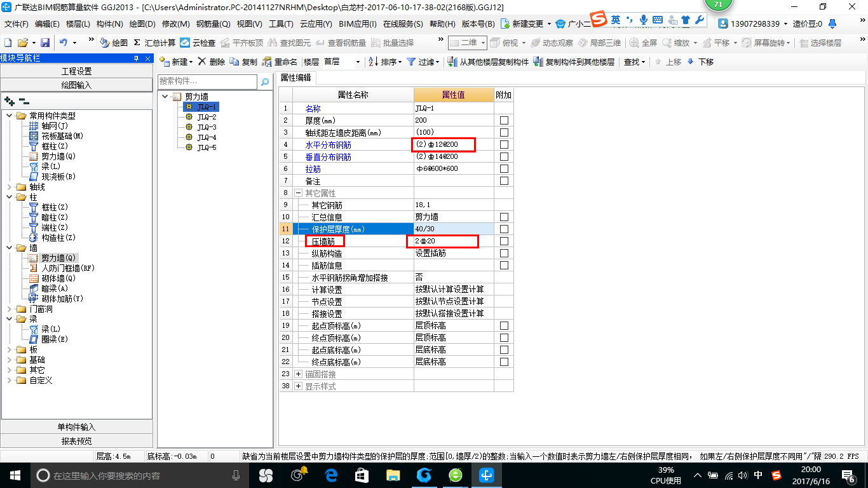
Task: Toggle 附加 checkbox for 保护层厚度 row
Action: point(504,229)
